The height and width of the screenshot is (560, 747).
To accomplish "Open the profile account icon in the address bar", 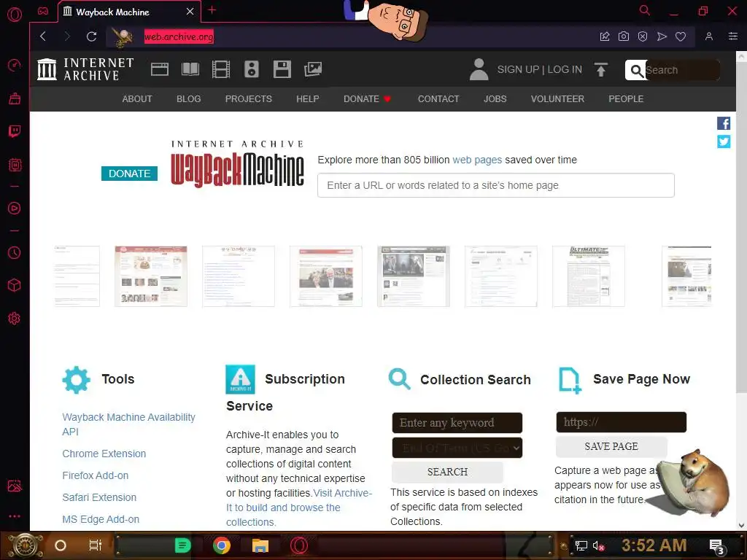I will [709, 36].
